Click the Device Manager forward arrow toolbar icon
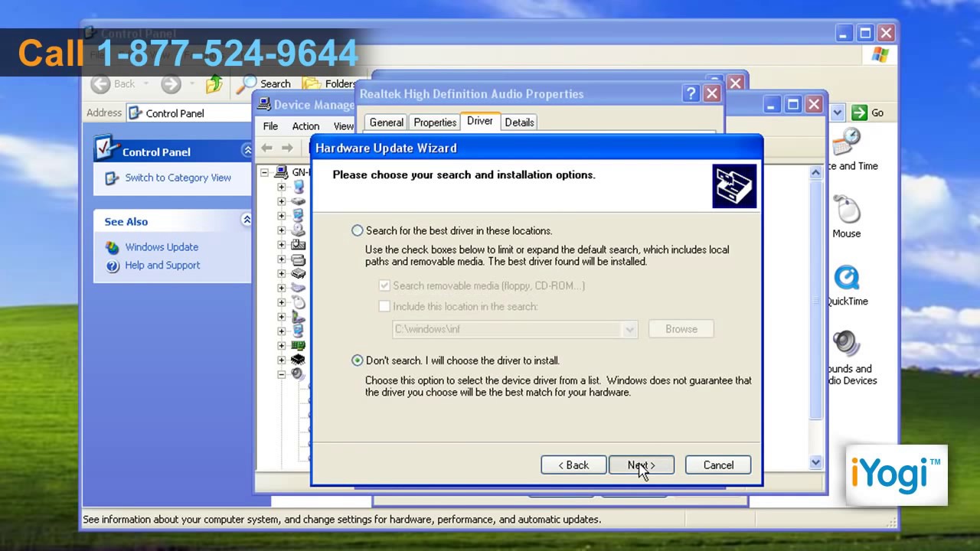 (287, 148)
